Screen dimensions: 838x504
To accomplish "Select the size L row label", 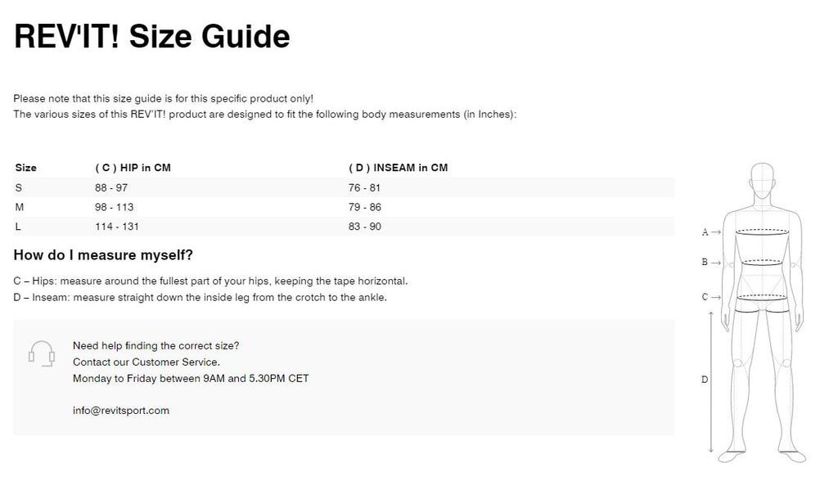I will [x=19, y=227].
